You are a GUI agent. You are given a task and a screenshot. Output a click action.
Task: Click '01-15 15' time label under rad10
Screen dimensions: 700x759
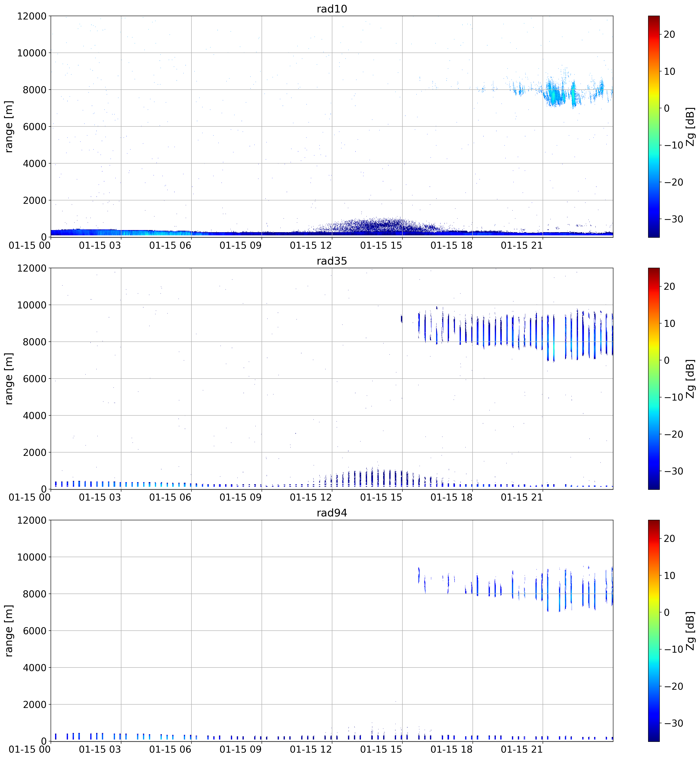(x=381, y=245)
